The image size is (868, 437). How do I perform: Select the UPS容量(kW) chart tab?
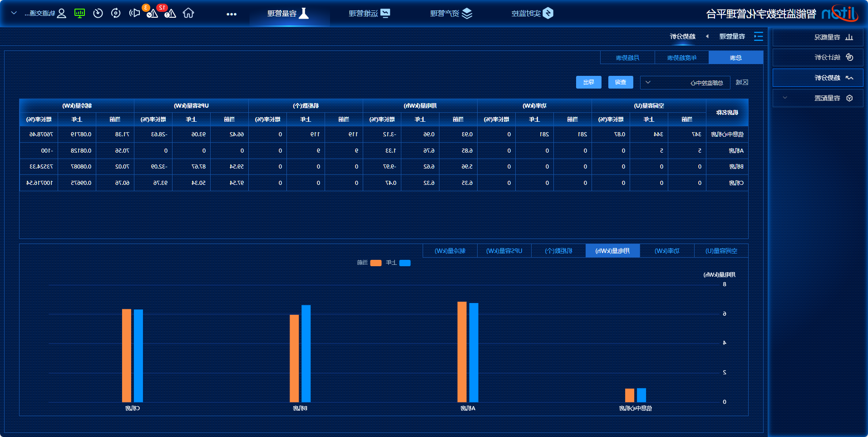(504, 251)
